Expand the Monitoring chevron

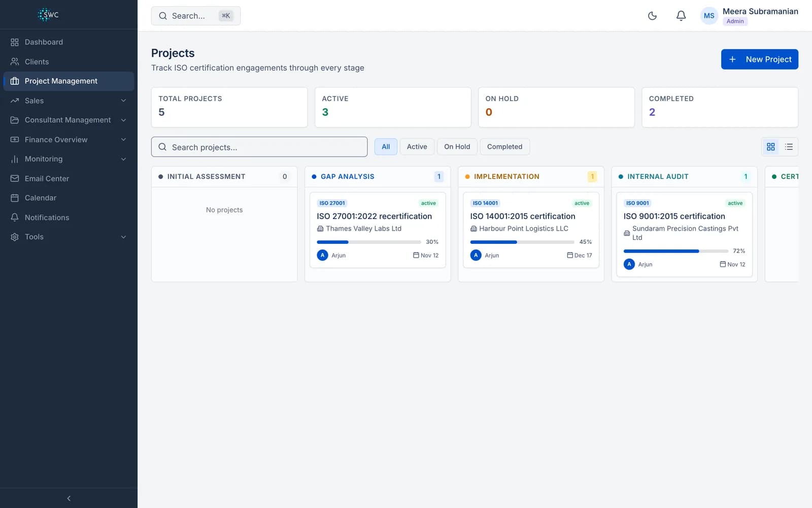tap(123, 159)
